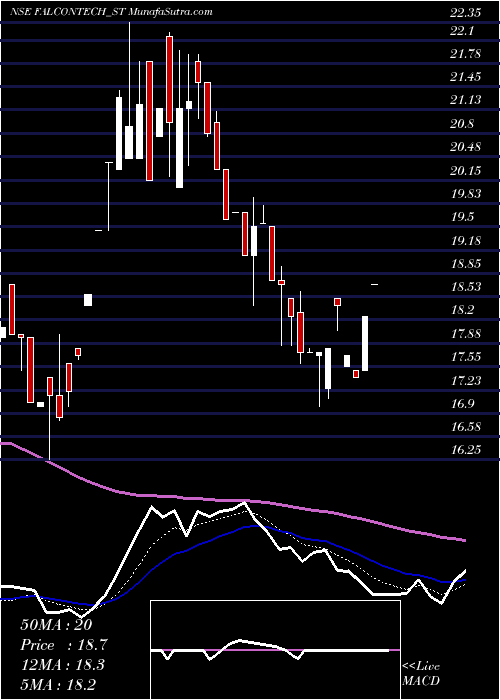Click the 16.9 price axis label
Screen dimensions: 500x700
click(462, 403)
